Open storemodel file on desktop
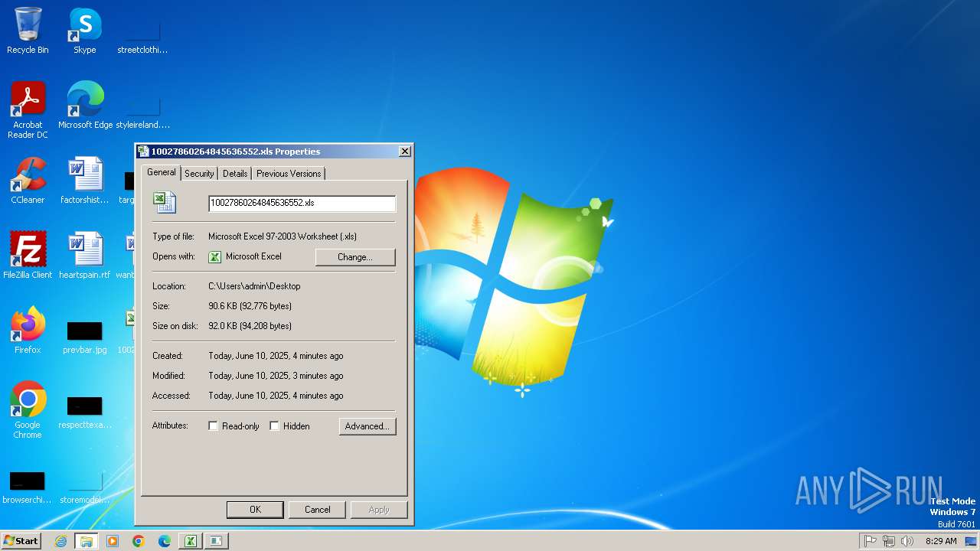Viewport: 980px width, 551px height. tap(85, 487)
